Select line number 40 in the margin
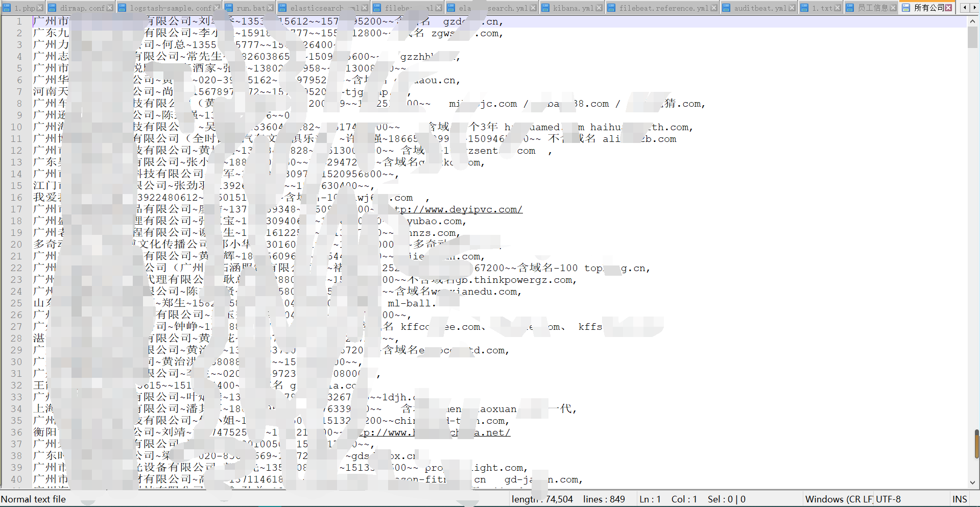Viewport: 980px width, 507px height. pyautogui.click(x=16, y=479)
